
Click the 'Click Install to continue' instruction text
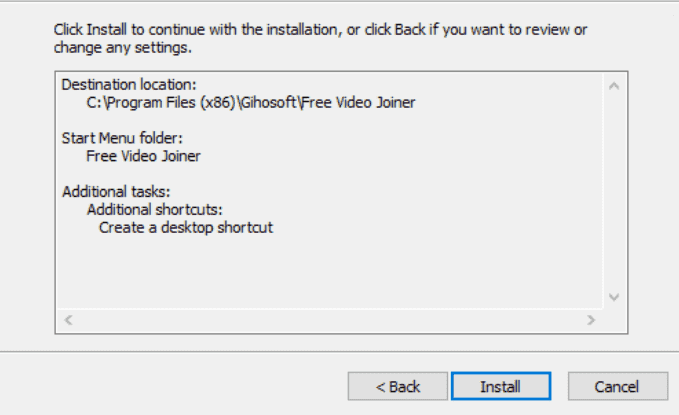click(x=320, y=30)
